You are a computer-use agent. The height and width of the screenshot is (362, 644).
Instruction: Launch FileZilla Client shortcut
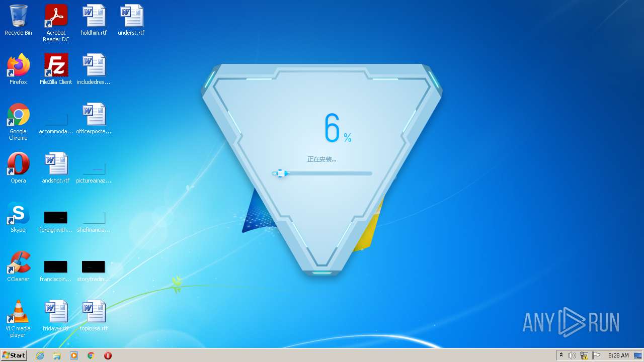click(x=56, y=69)
